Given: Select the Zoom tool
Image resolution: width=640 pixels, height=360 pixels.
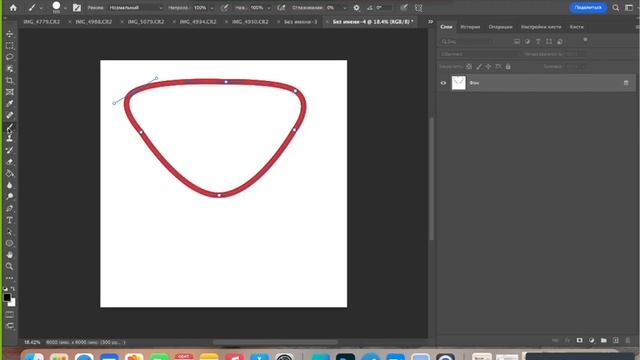Looking at the screenshot, I should [x=9, y=267].
